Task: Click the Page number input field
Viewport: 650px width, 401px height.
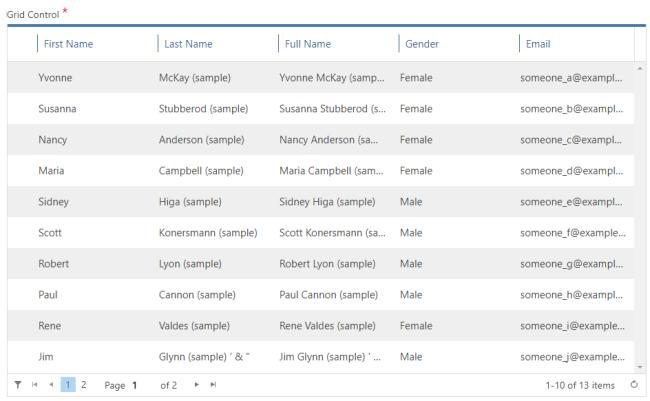Action: [x=142, y=385]
